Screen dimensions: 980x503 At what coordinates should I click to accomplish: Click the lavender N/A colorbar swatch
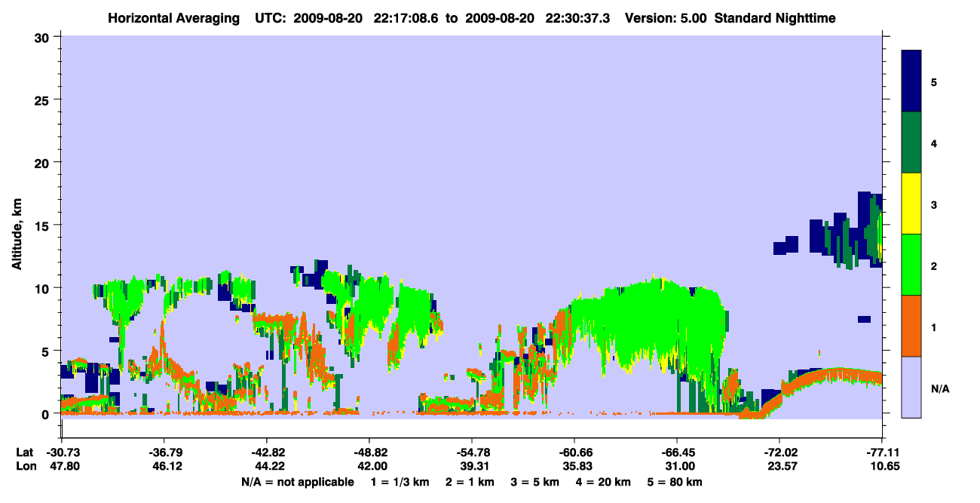click(911, 387)
